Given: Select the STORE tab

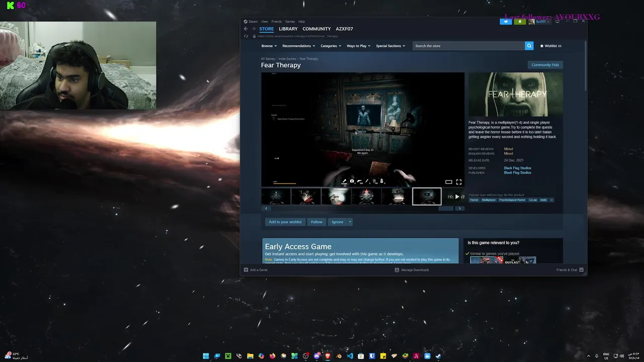Looking at the screenshot, I should pos(267,29).
